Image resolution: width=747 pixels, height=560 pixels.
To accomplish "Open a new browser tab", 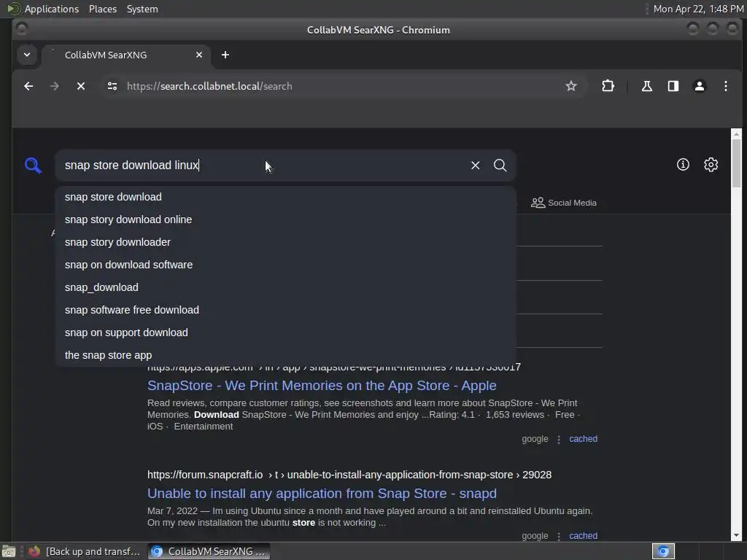I will [x=225, y=55].
